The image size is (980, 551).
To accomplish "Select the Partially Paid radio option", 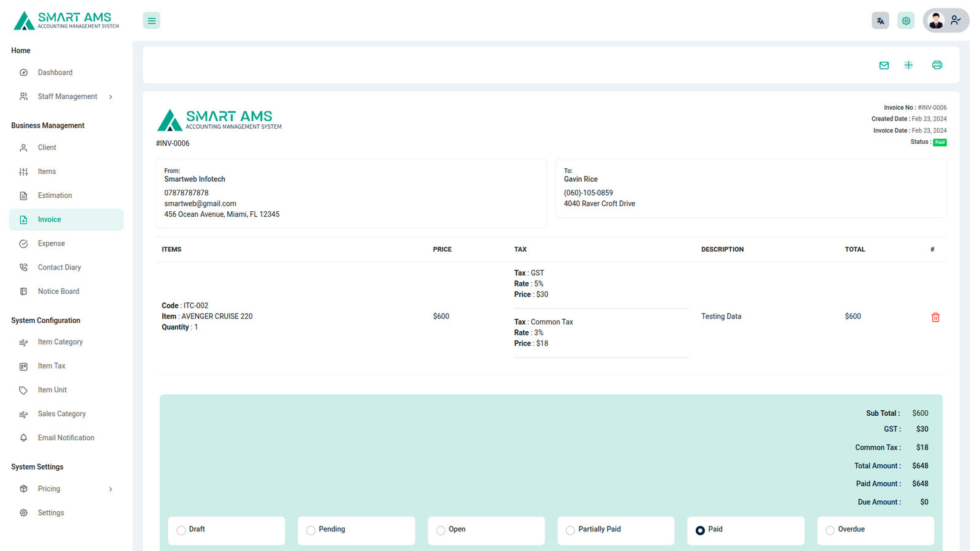I will point(570,530).
